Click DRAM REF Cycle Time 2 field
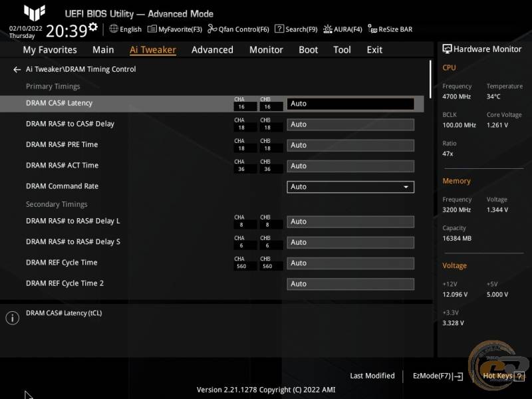 click(350, 284)
